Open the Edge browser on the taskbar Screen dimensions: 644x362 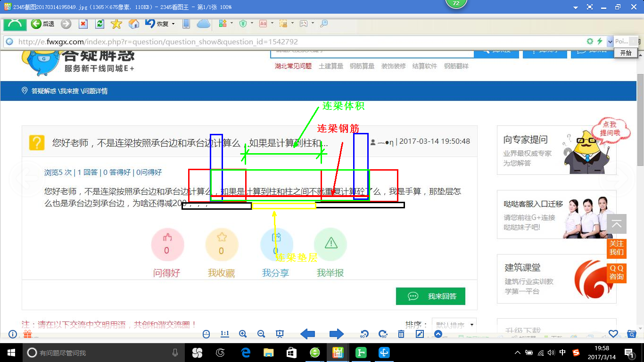pos(245,353)
